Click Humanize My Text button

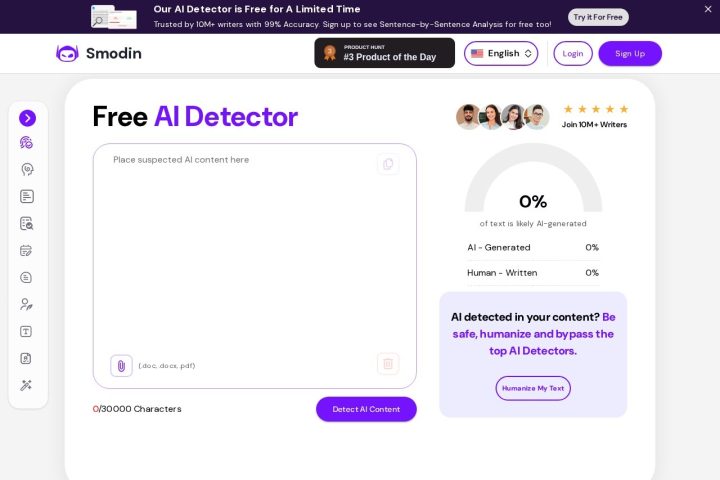point(533,389)
